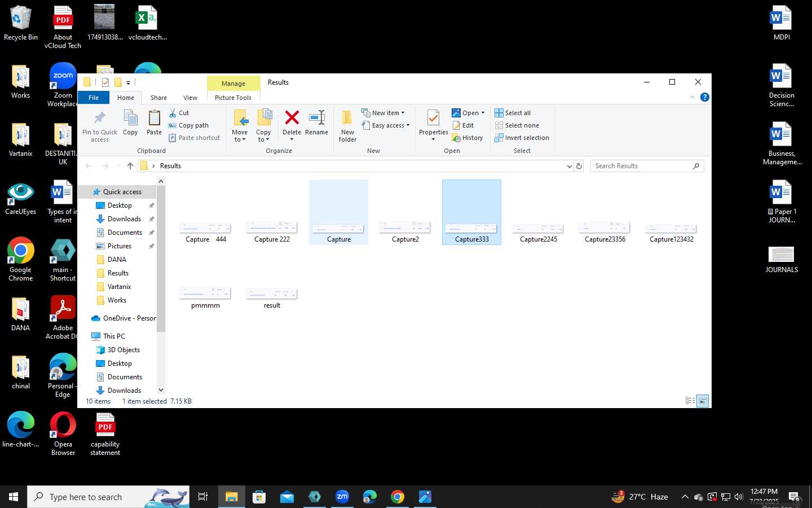Click the Search Results input box
This screenshot has width=812, height=508.
647,166
